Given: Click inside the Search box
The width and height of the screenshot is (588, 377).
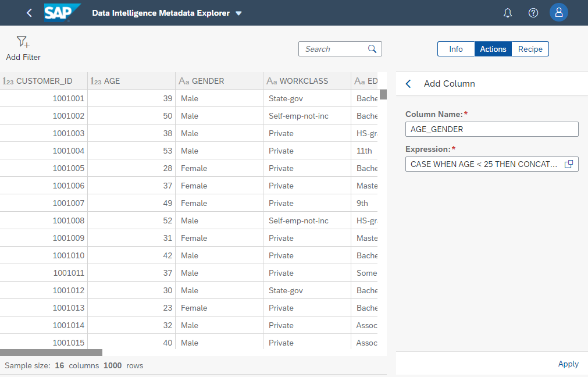Looking at the screenshot, I should (x=334, y=49).
